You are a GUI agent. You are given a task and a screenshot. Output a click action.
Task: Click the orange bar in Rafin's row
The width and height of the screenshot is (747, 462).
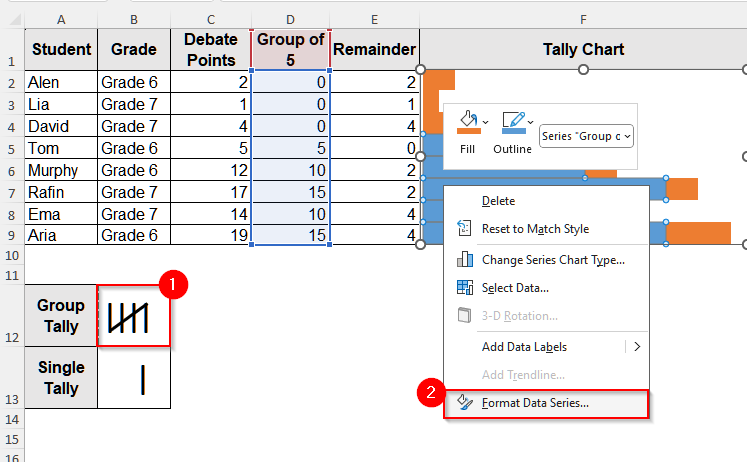point(682,189)
